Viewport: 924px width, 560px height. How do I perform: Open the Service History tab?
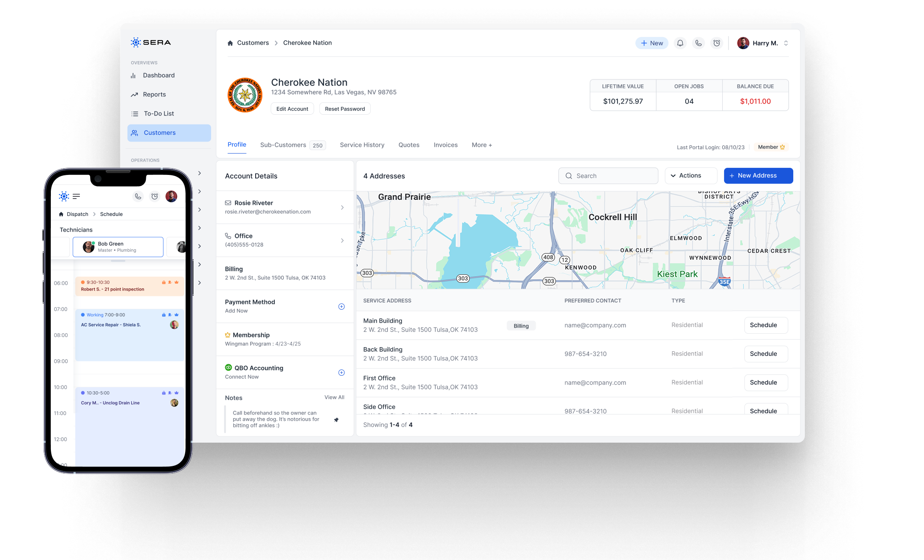[x=362, y=145]
